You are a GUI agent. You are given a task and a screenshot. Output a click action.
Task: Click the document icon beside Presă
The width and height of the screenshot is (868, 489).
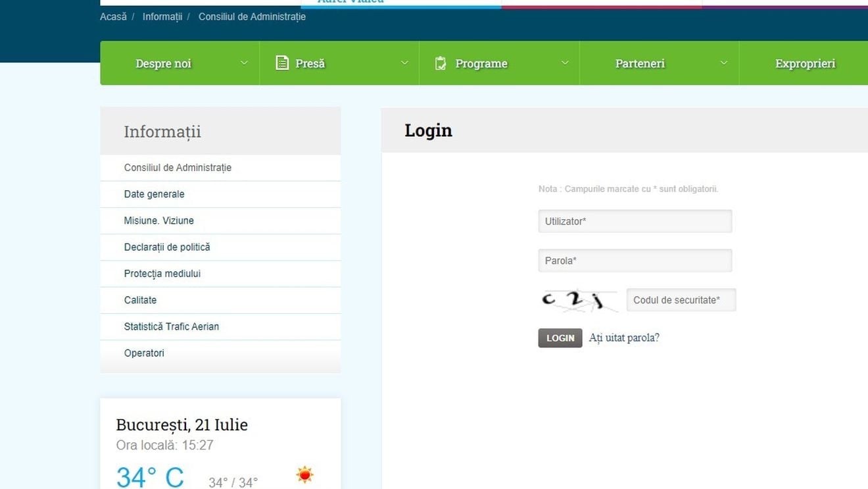pos(282,63)
